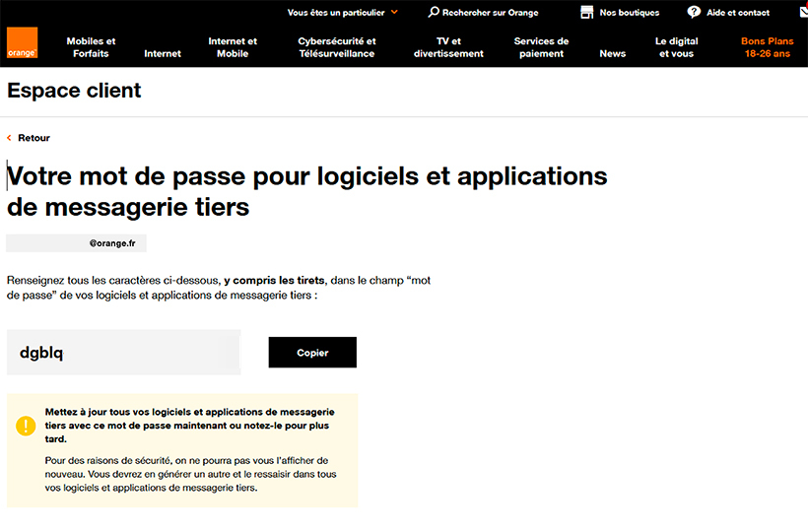The height and width of the screenshot is (532, 808).
Task: Click the 'Pour des raisons de sécurité' paragraph
Action: pos(190,474)
